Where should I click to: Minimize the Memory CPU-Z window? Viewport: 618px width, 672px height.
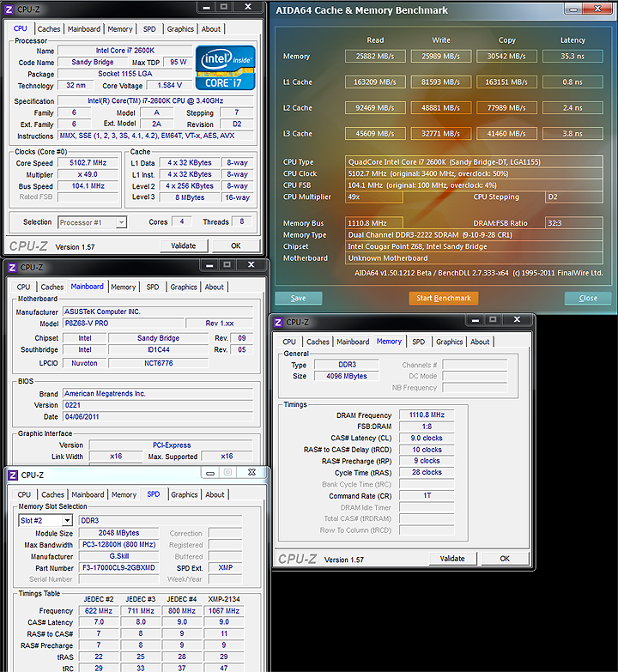point(475,320)
